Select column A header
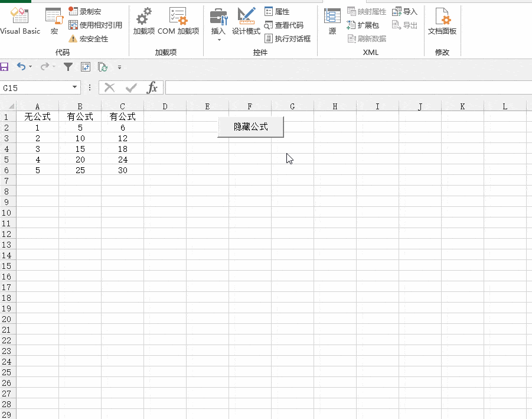The width and height of the screenshot is (532, 419). click(37, 106)
